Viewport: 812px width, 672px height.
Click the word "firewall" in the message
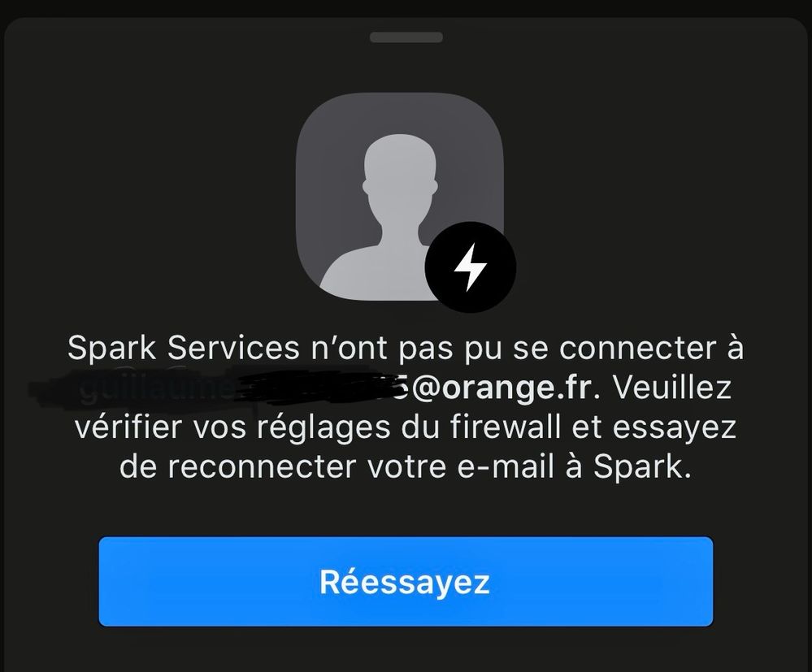505,427
